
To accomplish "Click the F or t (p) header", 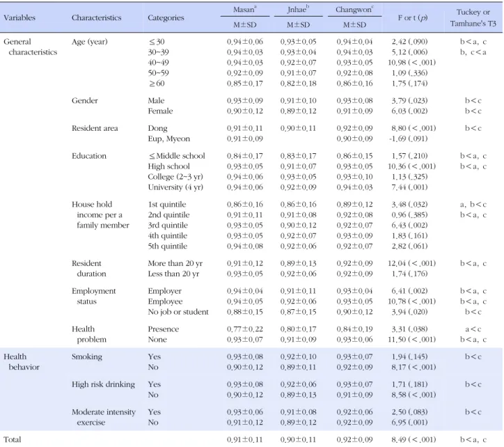I will click(x=413, y=17).
